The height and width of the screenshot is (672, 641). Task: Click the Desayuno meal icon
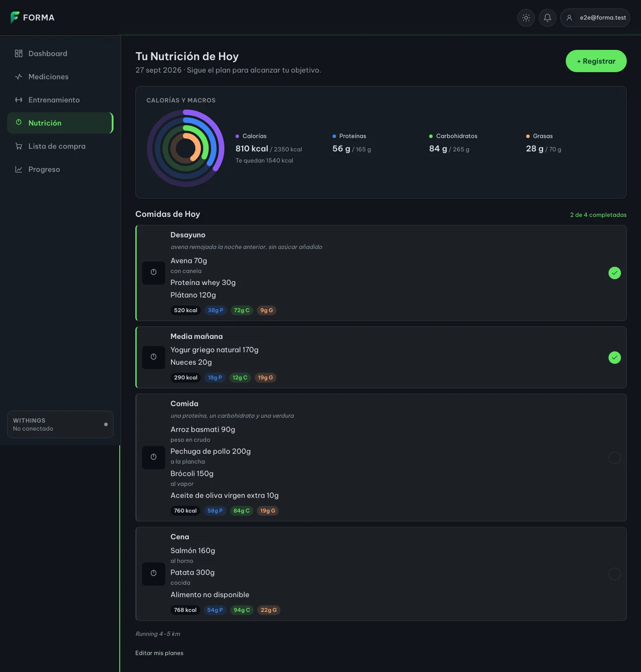point(154,273)
